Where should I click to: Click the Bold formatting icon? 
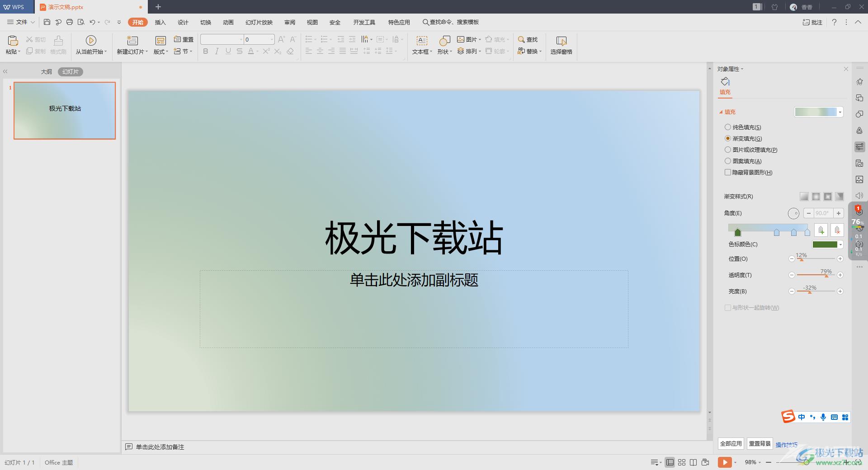tap(206, 51)
